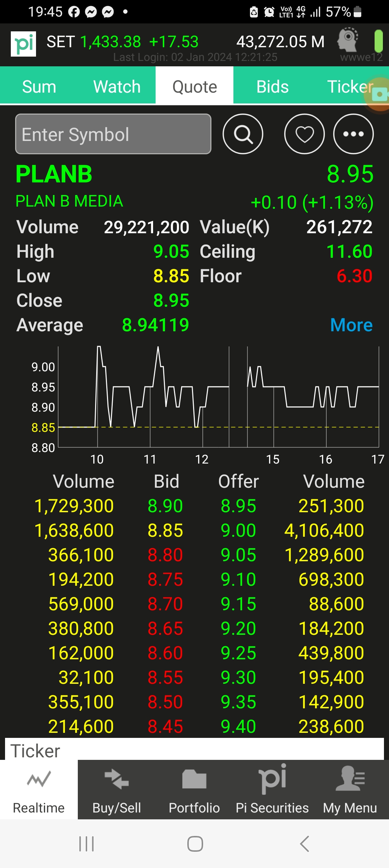
Task: Tap alarm clock icon in status bar
Action: pyautogui.click(x=269, y=12)
